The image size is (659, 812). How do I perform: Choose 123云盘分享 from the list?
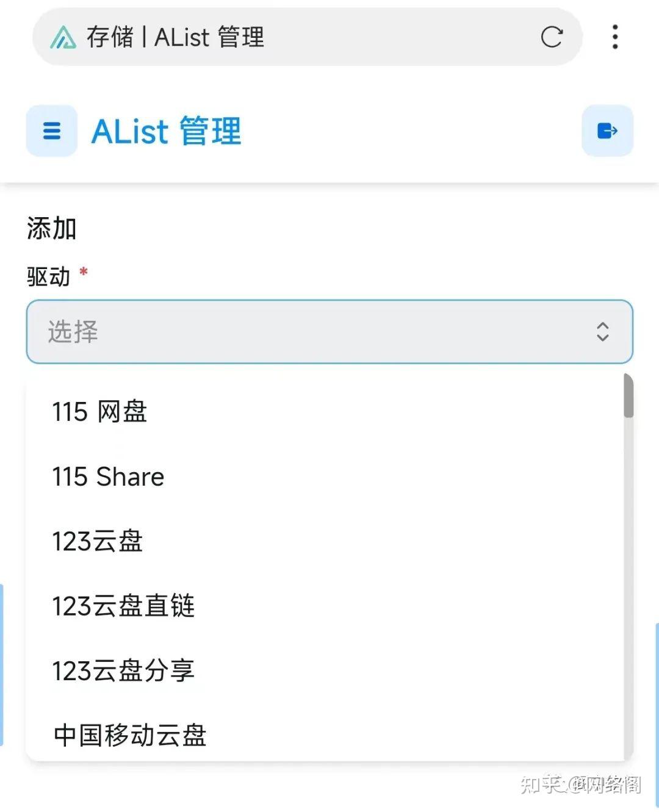coord(123,672)
